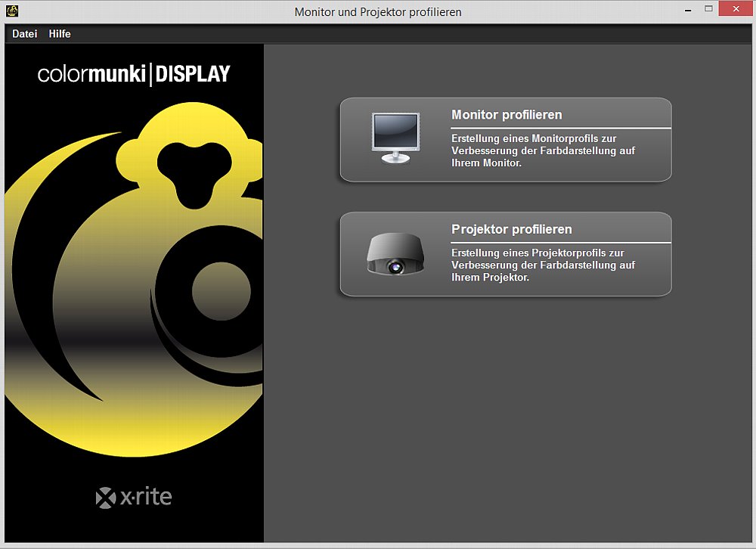
Task: Select the Monitor profilieren heading
Action: tap(507, 115)
